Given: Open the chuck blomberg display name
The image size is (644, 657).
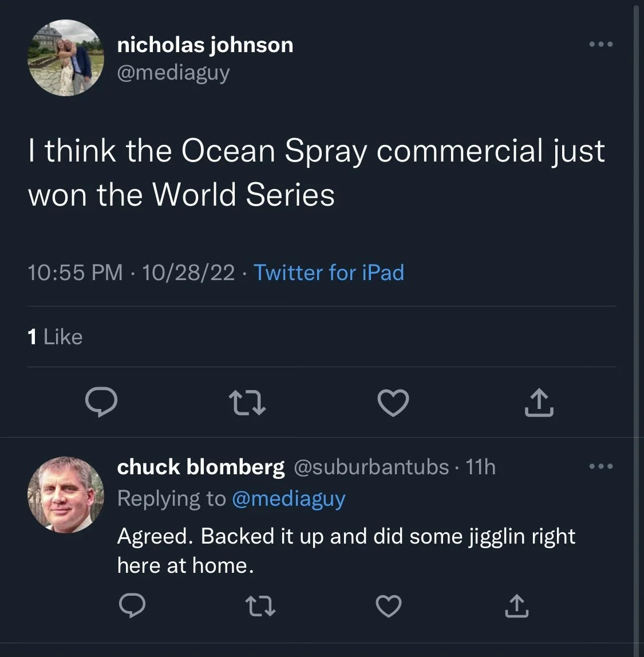Looking at the screenshot, I should [200, 467].
